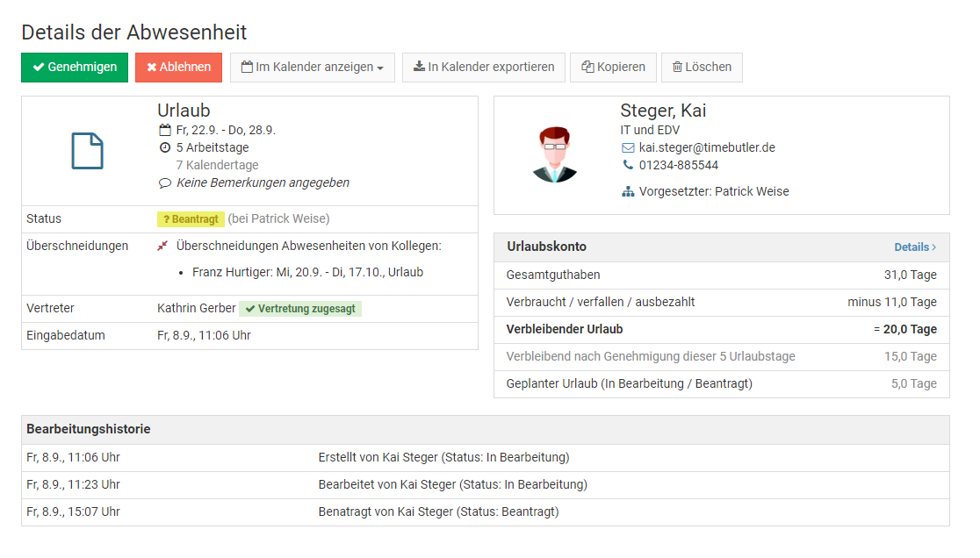Export absence with In Kalender exportieren
The image size is (980, 558).
[x=484, y=68]
